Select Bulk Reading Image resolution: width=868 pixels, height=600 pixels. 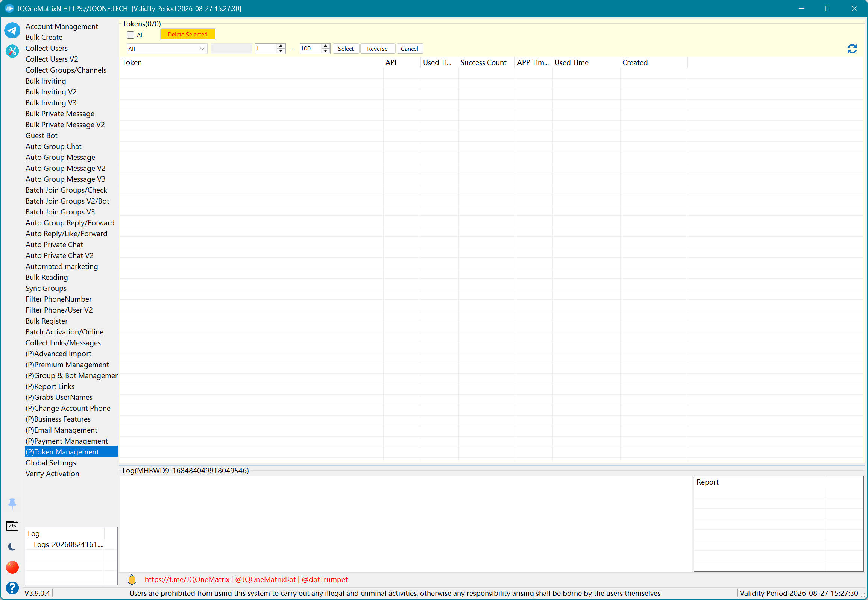click(47, 277)
